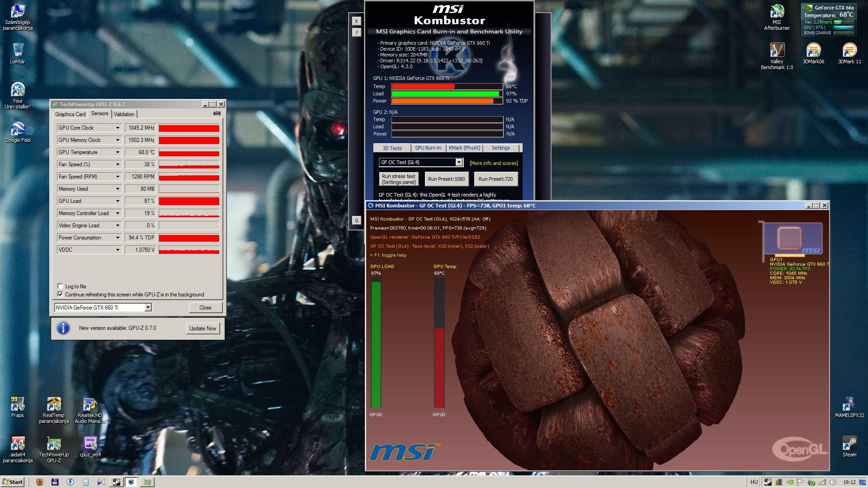This screenshot has height=488, width=868.
Task: Open RealTemp desktop shortcut
Action: pyautogui.click(x=54, y=410)
